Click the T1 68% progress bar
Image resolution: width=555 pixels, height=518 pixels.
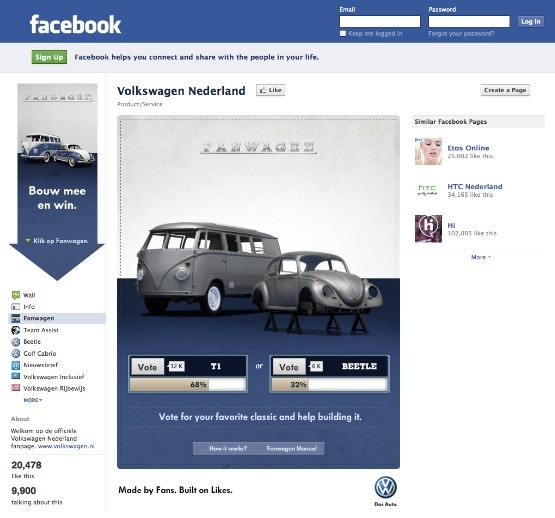click(x=188, y=385)
